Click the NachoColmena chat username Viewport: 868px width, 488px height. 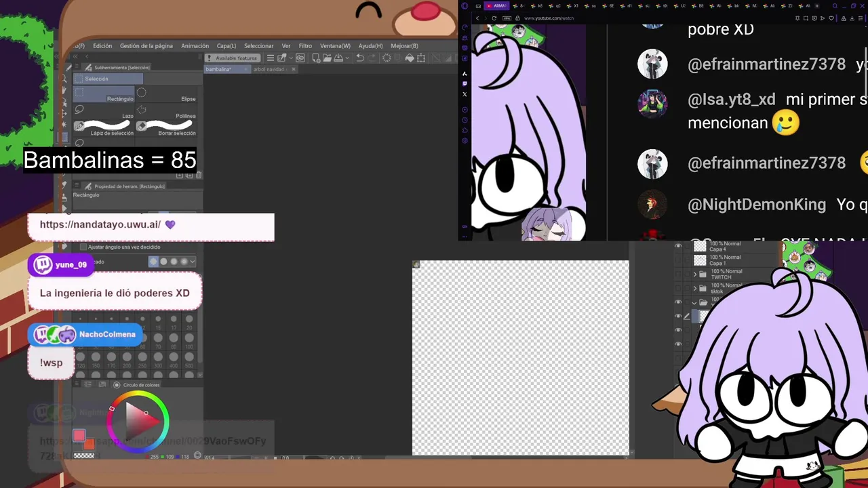click(107, 334)
